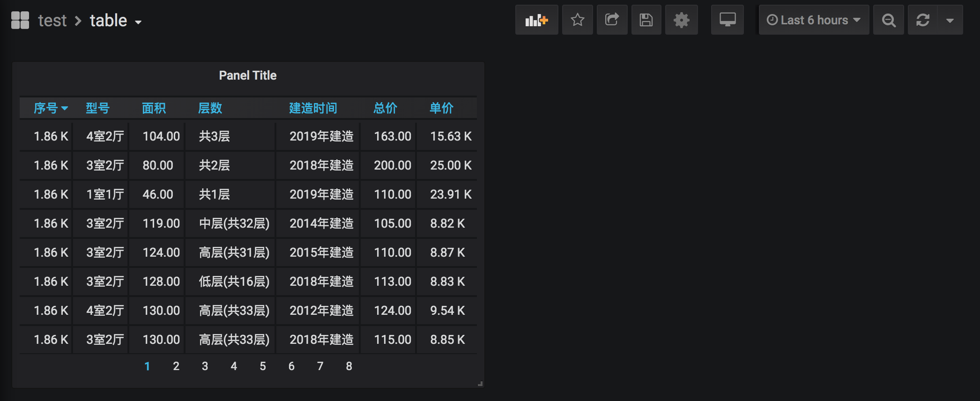The image size is (980, 401).
Task: Click the cell 8.83 K
Action: [447, 282]
